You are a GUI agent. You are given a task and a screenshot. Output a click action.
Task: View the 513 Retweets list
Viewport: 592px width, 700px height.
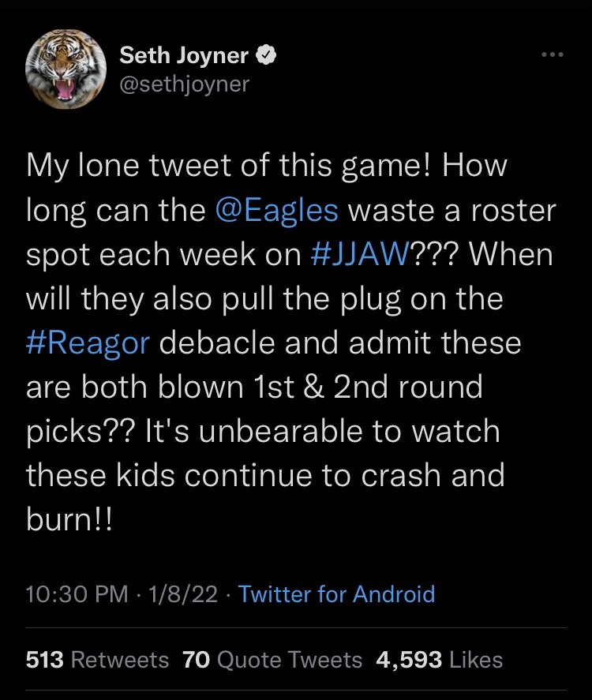pyautogui.click(x=97, y=660)
